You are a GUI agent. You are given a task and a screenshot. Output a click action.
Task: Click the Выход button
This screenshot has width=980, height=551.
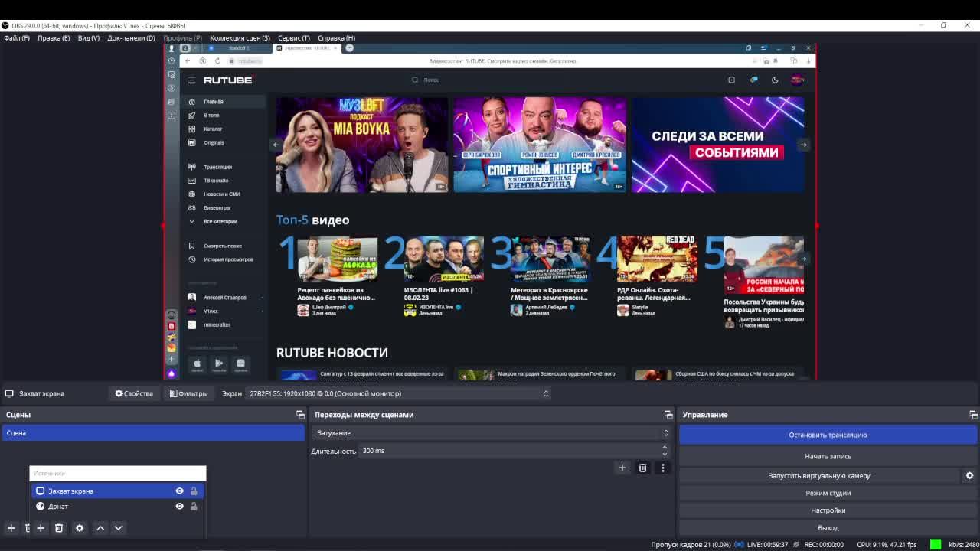point(828,528)
